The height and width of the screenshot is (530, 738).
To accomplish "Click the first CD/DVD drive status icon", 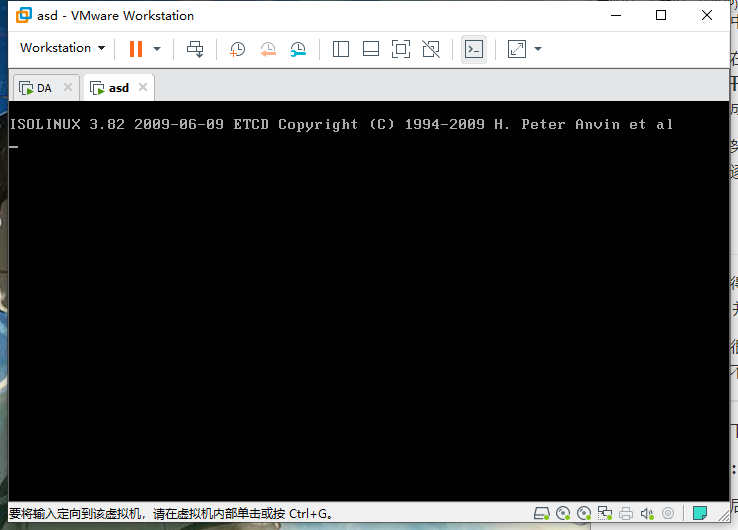I will [x=563, y=513].
